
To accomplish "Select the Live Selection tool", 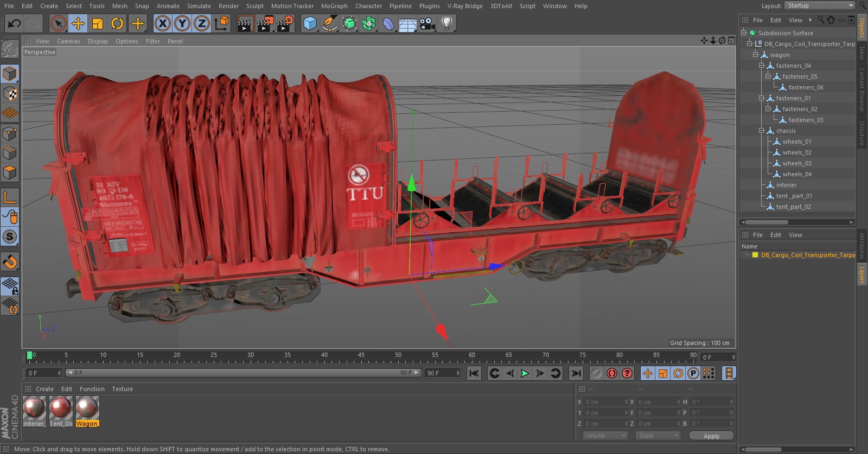I will 58,23.
